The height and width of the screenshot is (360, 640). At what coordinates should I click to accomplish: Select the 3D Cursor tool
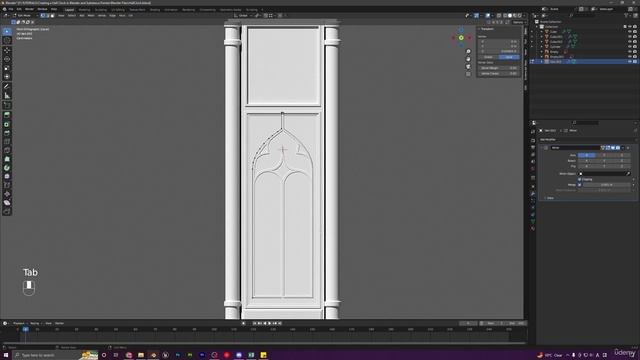[7, 40]
